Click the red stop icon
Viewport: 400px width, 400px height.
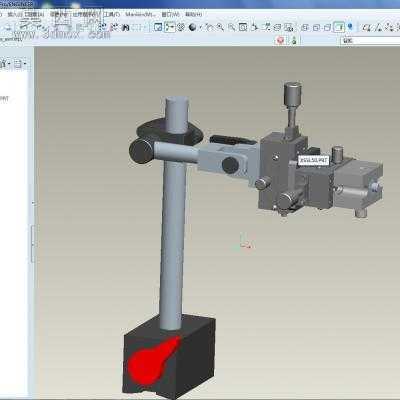pyautogui.click(x=281, y=40)
